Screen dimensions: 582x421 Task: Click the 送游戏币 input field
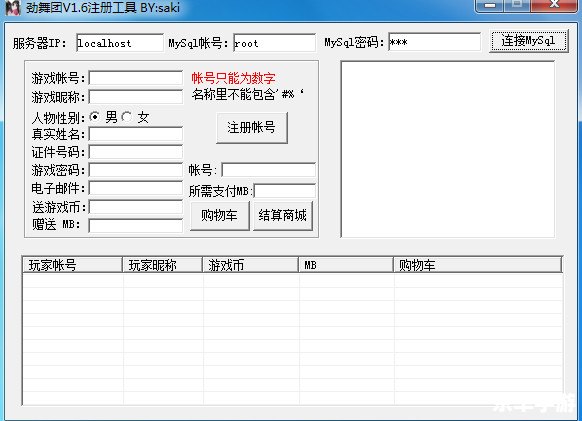[x=135, y=207]
